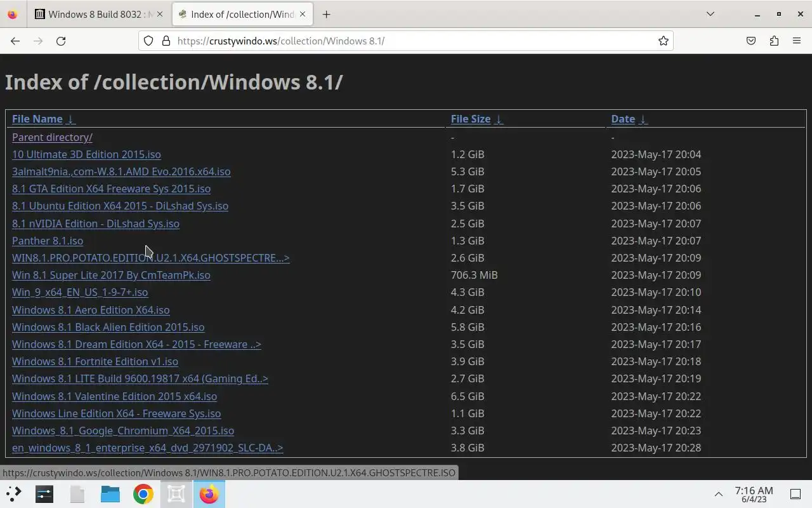Open Windows 8.1 LITE Build 9600 Gaming link
The image size is (812, 508).
coord(140,378)
